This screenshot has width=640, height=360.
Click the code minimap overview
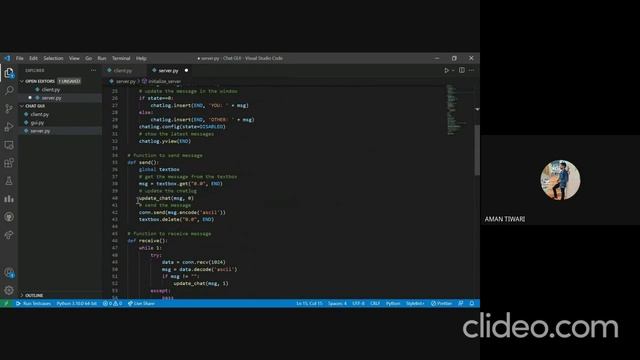click(457, 110)
